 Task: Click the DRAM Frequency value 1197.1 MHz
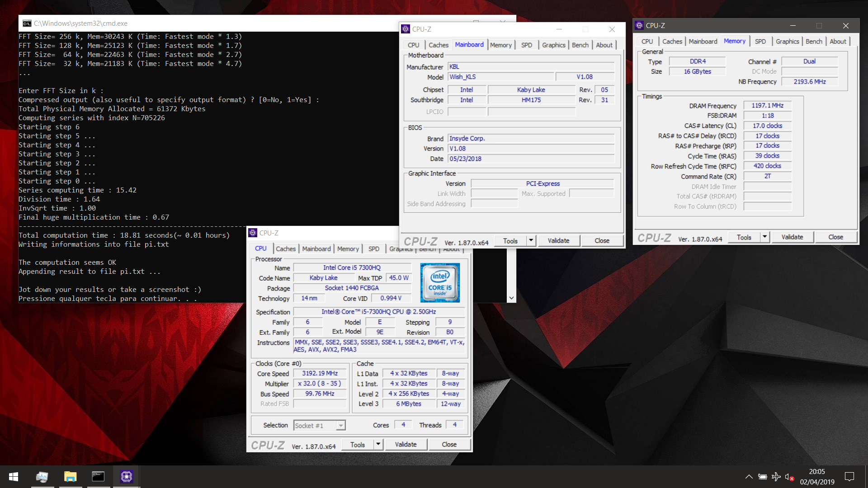coord(767,106)
